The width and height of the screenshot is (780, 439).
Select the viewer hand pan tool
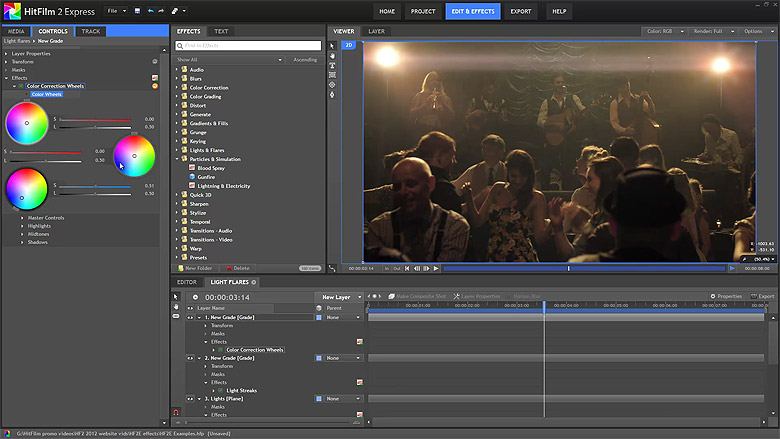332,56
